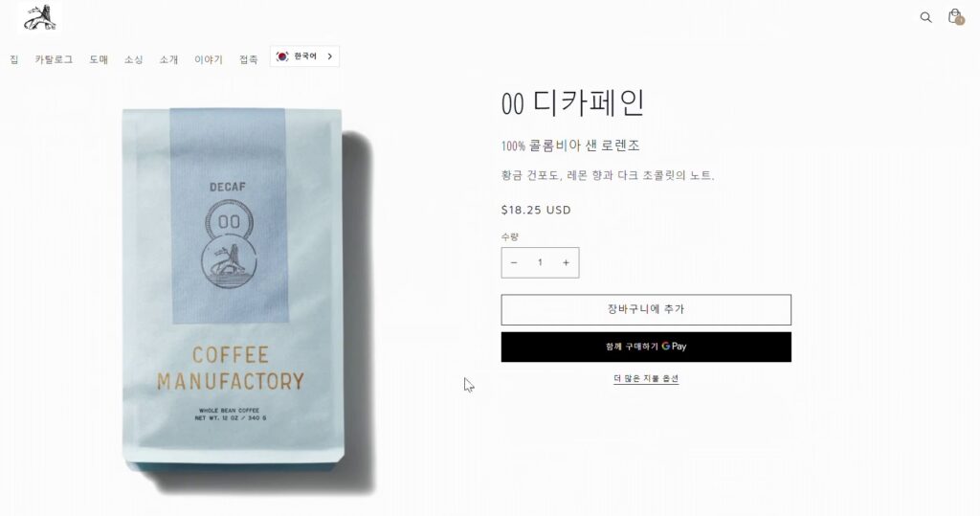Image resolution: width=980 pixels, height=516 pixels.
Task: Open 더 많은 지불 옵션 payment options link
Action: (x=646, y=378)
